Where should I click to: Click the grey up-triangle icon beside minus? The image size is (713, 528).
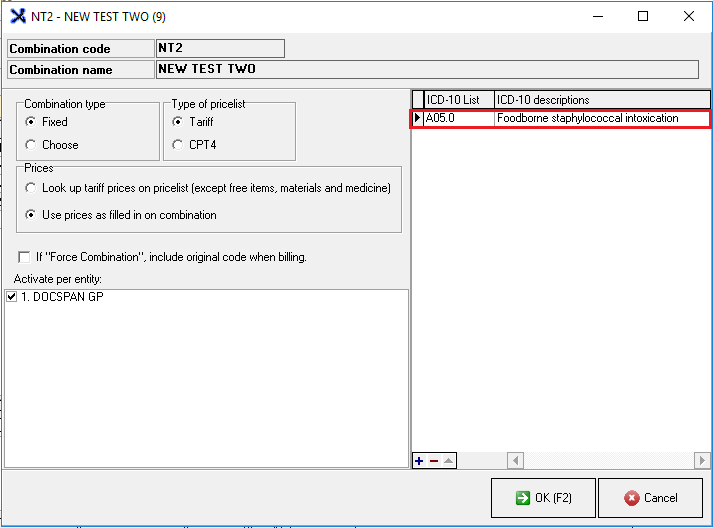tap(449, 461)
